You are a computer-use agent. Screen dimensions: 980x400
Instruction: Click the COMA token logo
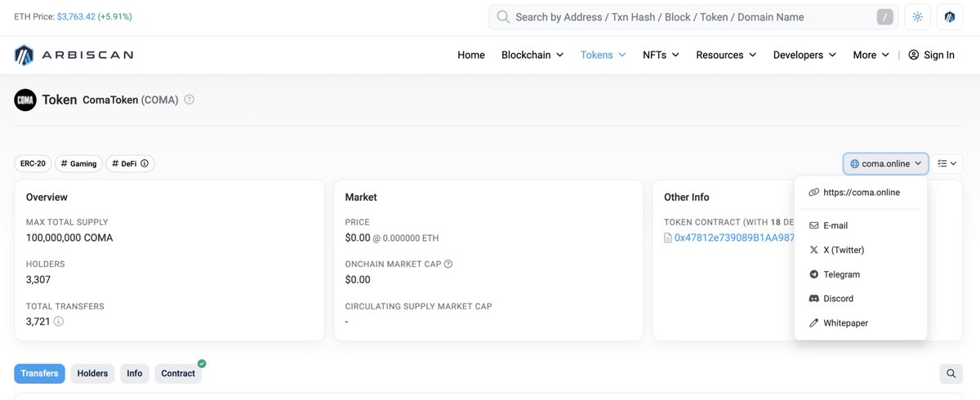[x=25, y=100]
